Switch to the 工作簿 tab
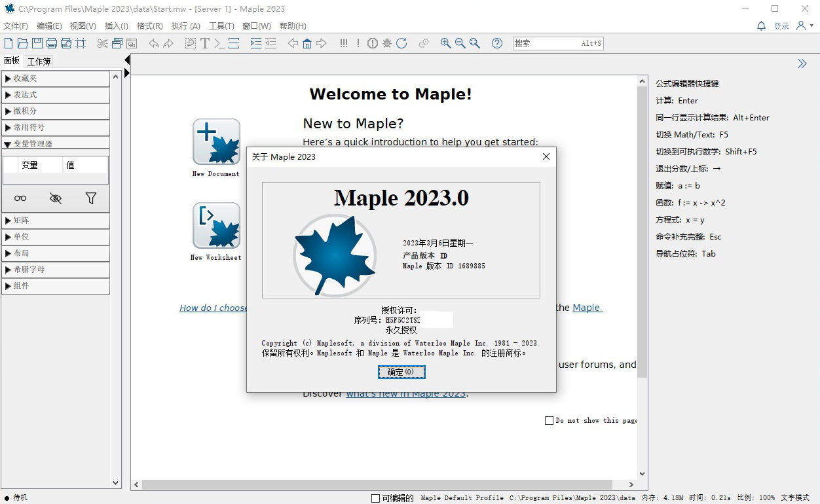The height and width of the screenshot is (504, 820). click(x=39, y=62)
